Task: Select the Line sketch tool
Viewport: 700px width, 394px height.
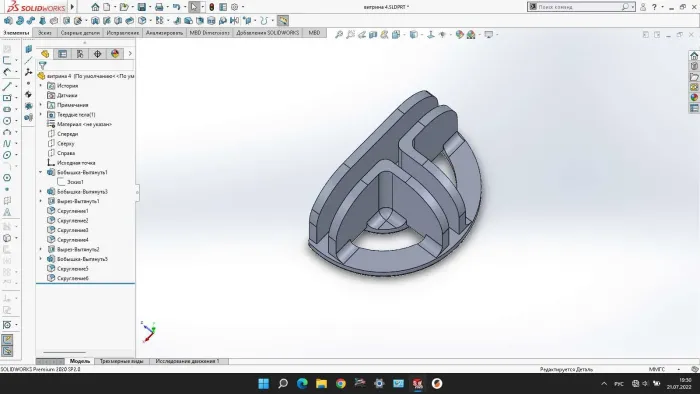Action: click(x=7, y=86)
